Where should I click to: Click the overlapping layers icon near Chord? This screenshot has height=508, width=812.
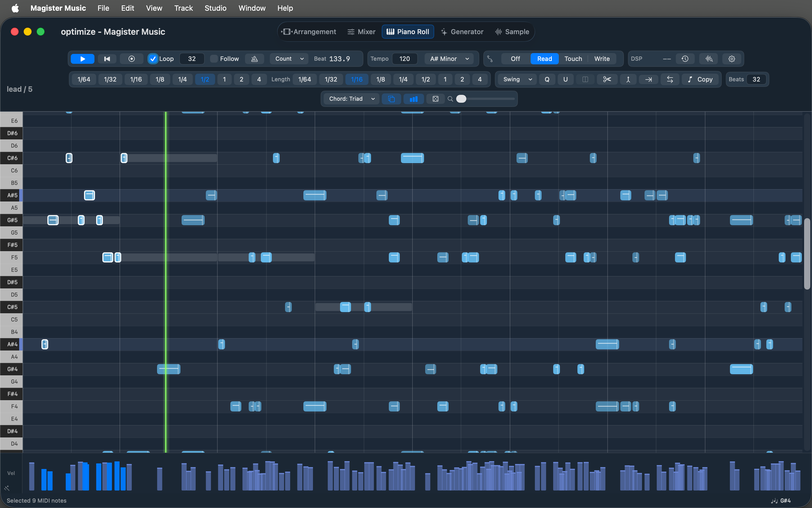pos(391,99)
